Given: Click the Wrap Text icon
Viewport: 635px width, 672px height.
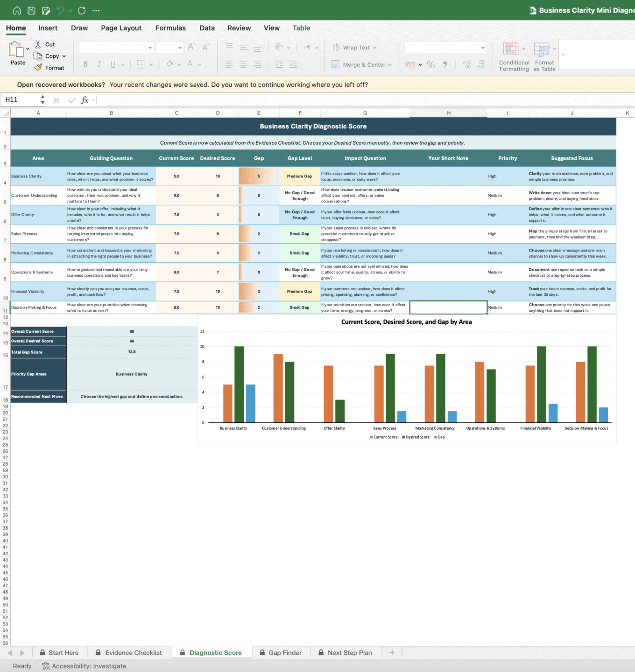Looking at the screenshot, I should click(336, 47).
